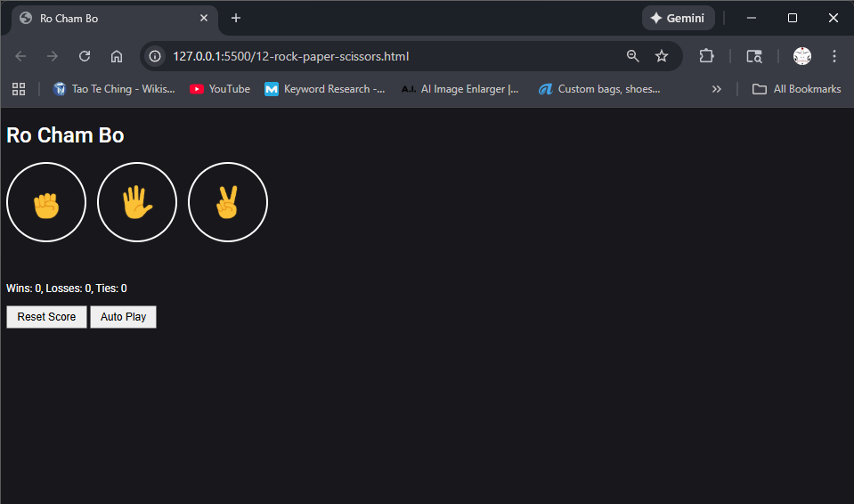Start Auto Play
The height and width of the screenshot is (504, 854).
click(123, 317)
